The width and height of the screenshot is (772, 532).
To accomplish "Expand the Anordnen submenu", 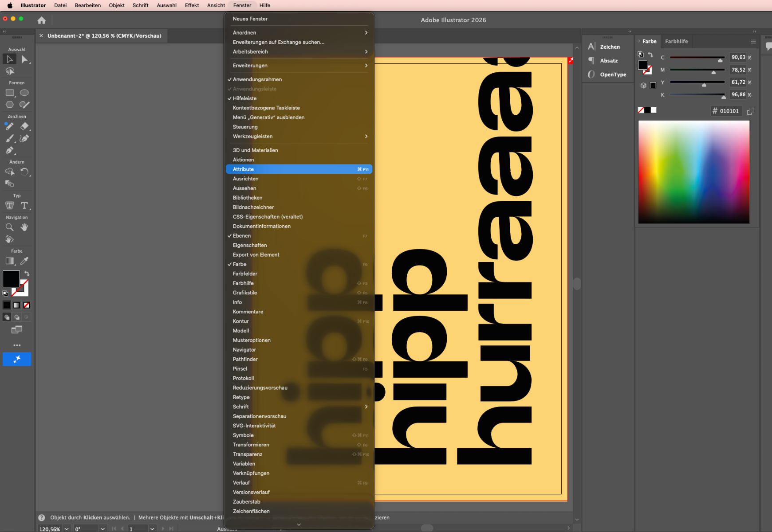I will pos(299,33).
